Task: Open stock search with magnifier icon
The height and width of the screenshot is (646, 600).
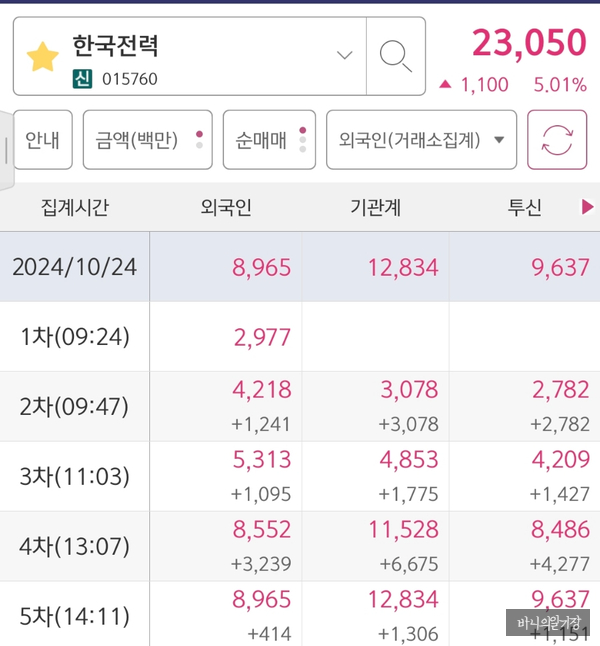Action: point(396,56)
